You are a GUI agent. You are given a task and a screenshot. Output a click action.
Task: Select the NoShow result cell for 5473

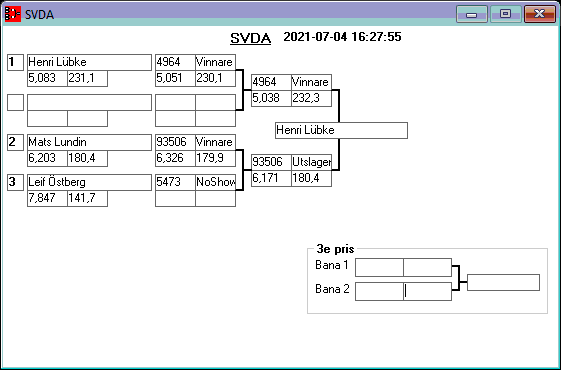[215, 182]
